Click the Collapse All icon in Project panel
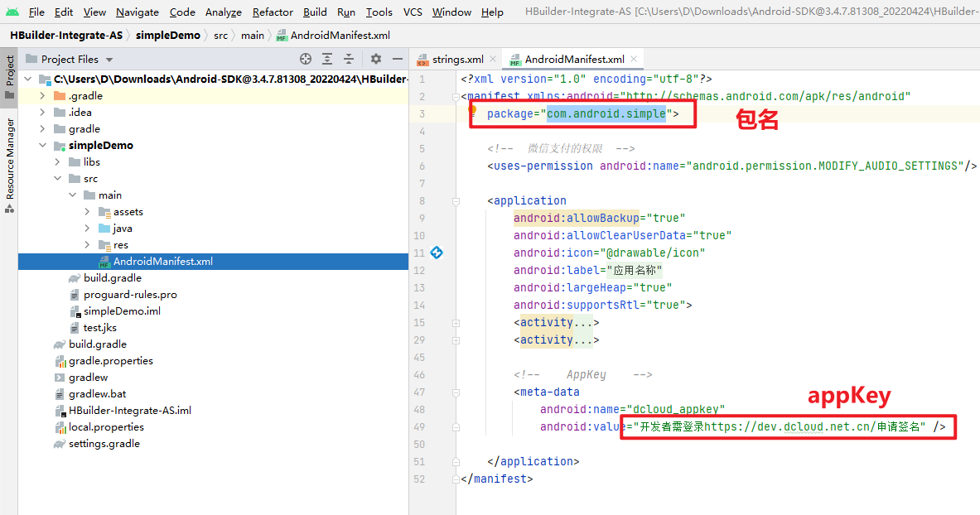Viewport: 980px width, 515px height. tap(349, 59)
